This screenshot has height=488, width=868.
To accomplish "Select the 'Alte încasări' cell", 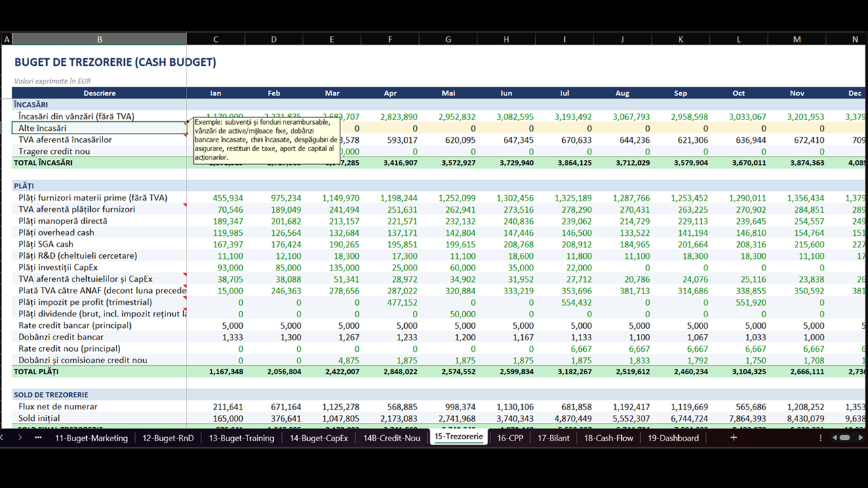I will 100,128.
